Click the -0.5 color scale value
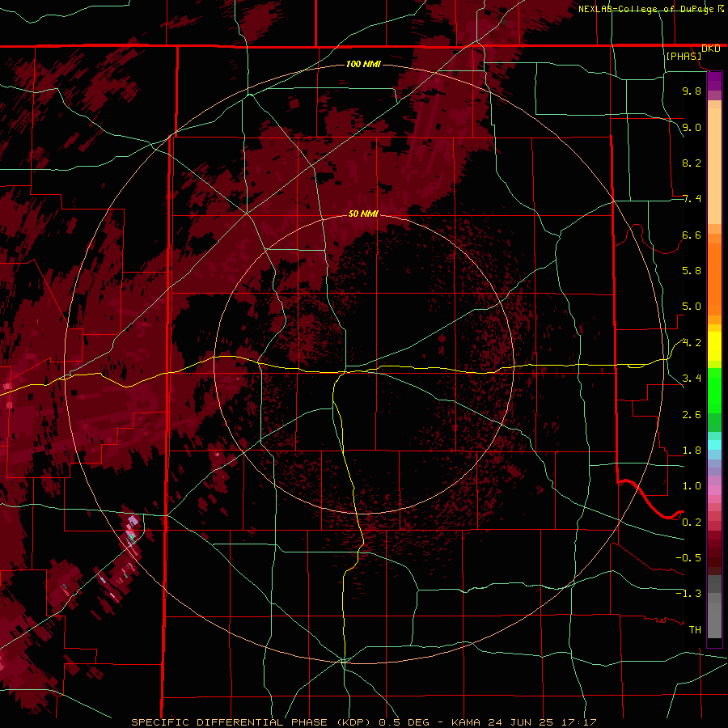 pyautogui.click(x=688, y=558)
